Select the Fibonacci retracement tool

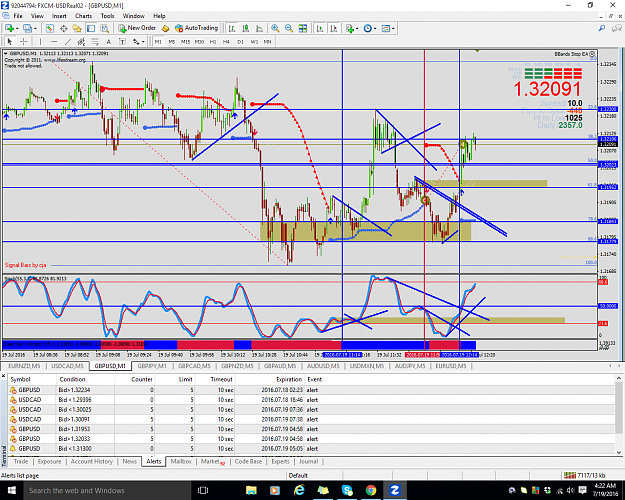tap(95, 41)
